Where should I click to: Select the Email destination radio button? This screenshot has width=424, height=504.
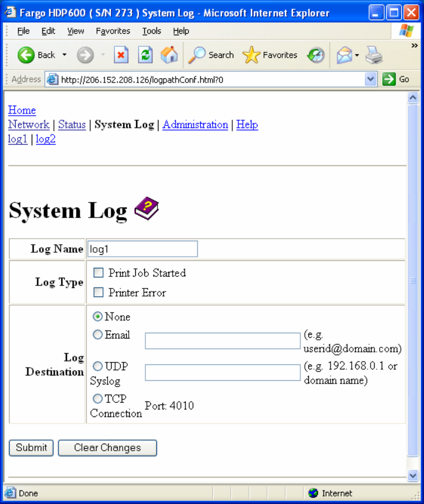point(98,335)
